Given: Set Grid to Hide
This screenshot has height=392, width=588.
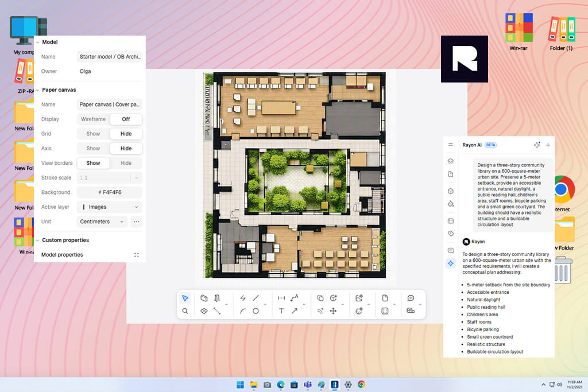Looking at the screenshot, I should 126,134.
